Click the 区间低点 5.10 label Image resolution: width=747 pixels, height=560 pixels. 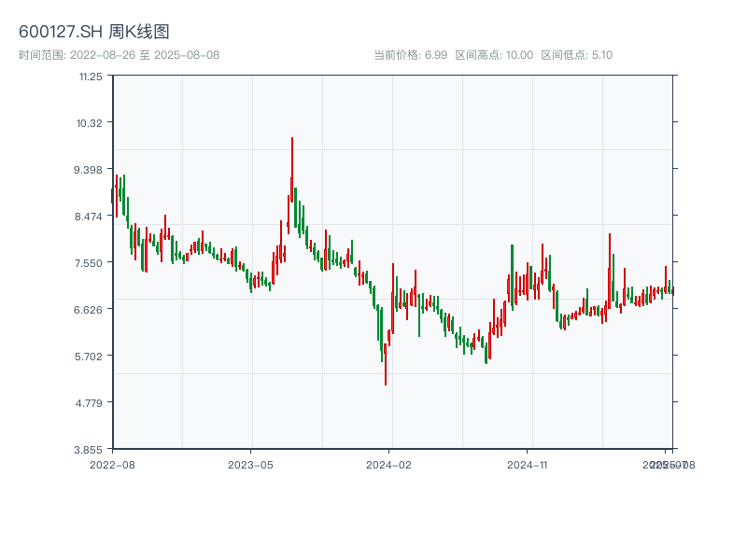click(577, 55)
